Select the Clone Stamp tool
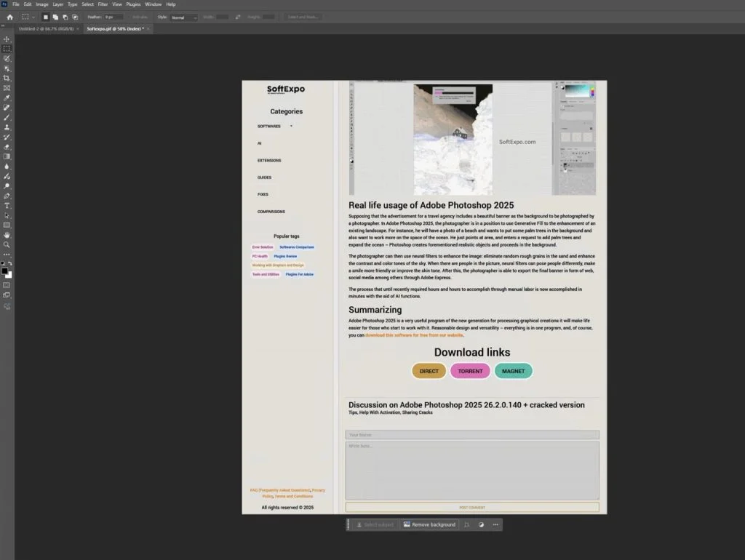 click(x=7, y=127)
